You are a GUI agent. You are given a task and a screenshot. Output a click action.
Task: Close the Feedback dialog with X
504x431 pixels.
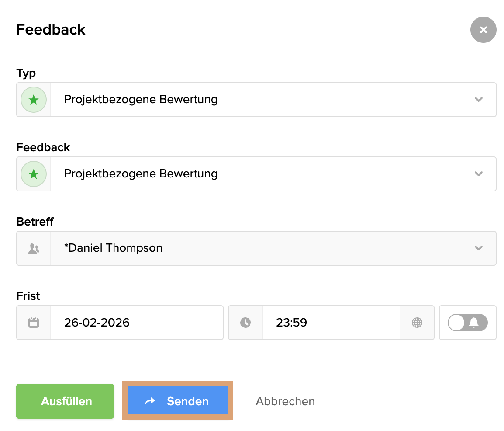coord(483,30)
